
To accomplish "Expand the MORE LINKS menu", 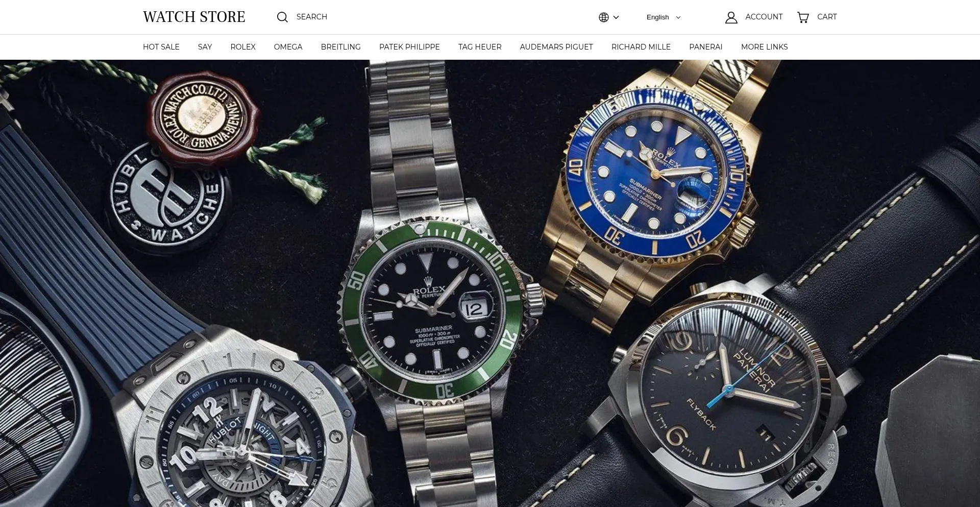I will click(765, 47).
